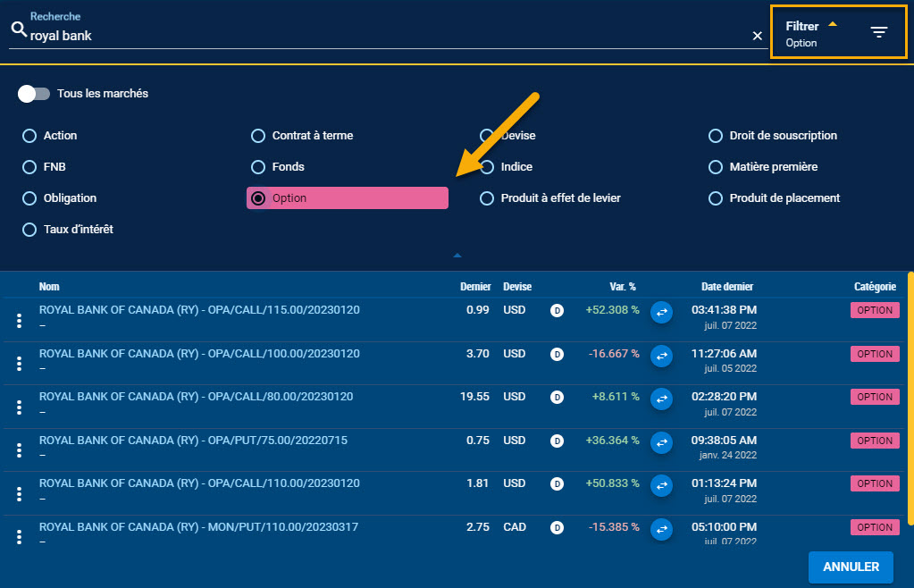
Task: Click the D delayed badge on CALL/110.00 row
Action: (557, 484)
